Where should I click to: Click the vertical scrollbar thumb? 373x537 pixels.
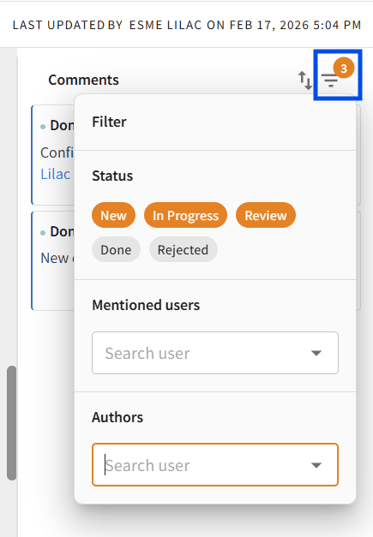pyautogui.click(x=12, y=423)
